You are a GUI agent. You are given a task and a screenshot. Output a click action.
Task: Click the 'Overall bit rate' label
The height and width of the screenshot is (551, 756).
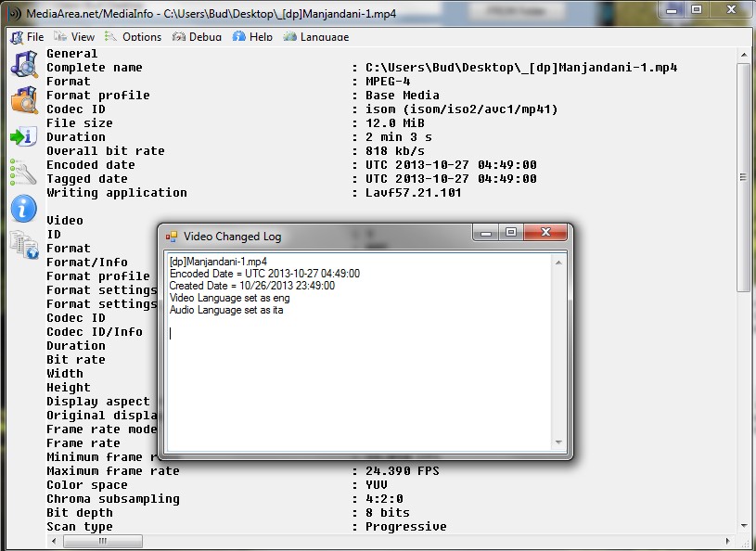(106, 151)
